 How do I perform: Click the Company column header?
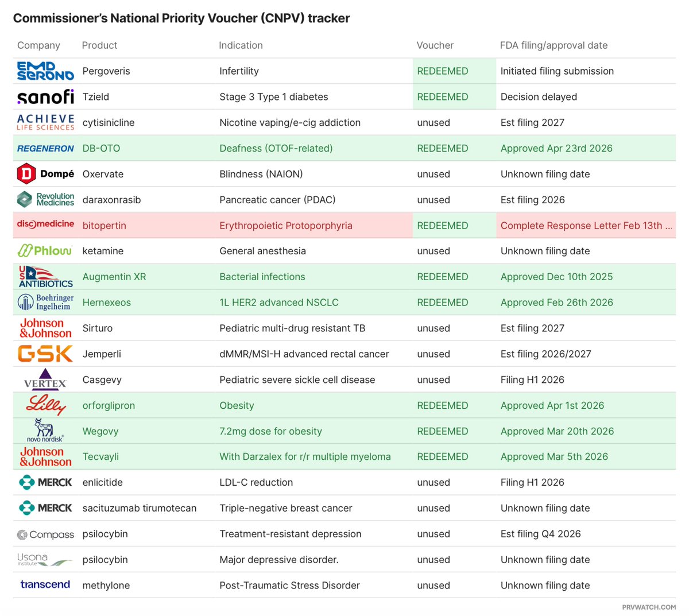tap(38, 45)
